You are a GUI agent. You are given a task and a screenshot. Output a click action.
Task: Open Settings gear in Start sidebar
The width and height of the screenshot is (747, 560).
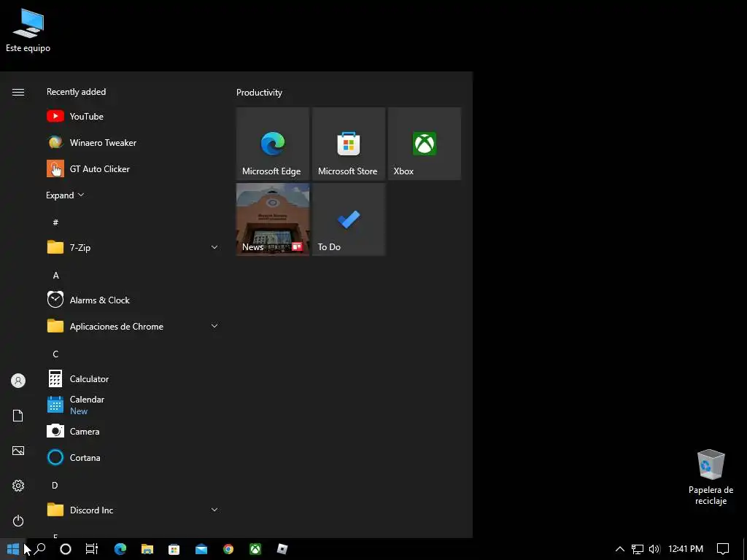18,486
